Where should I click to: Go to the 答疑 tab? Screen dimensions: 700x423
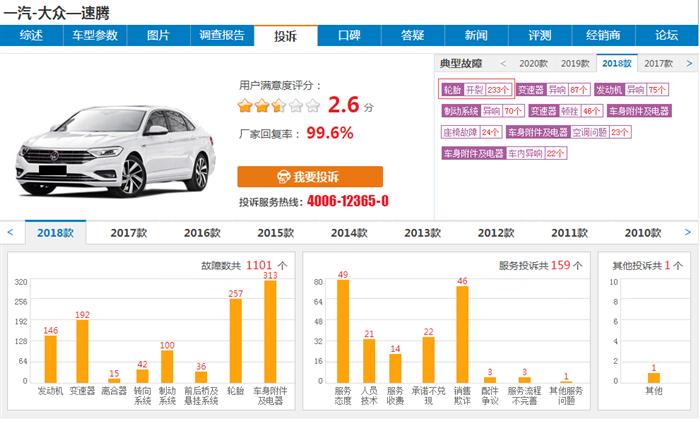[x=412, y=35]
